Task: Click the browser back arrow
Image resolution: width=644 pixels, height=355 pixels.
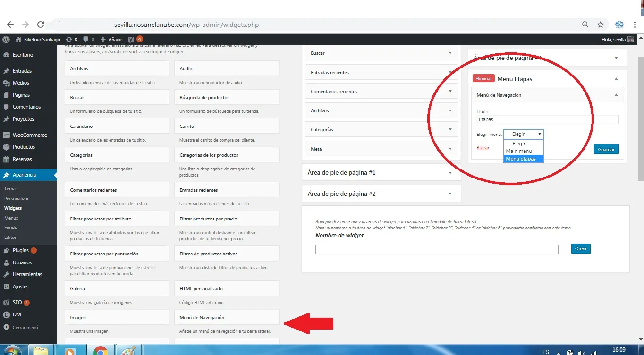Action: pos(10,25)
